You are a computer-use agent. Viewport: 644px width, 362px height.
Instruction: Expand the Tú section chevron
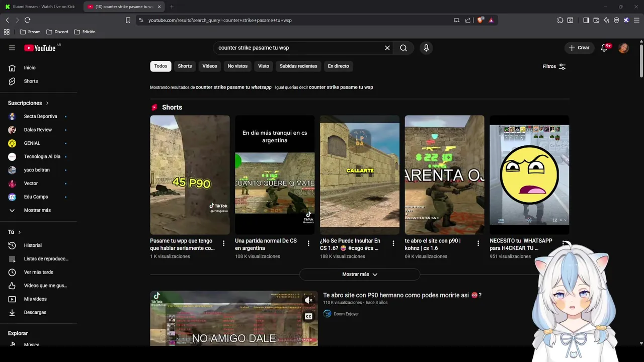[x=20, y=232]
